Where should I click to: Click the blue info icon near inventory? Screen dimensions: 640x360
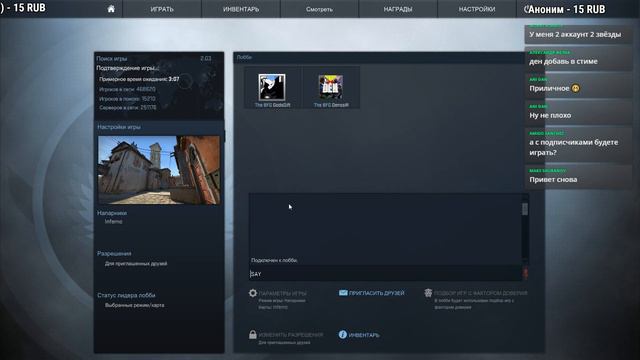(343, 335)
